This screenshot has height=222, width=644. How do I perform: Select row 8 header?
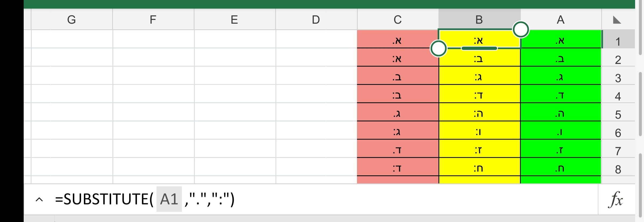618,169
